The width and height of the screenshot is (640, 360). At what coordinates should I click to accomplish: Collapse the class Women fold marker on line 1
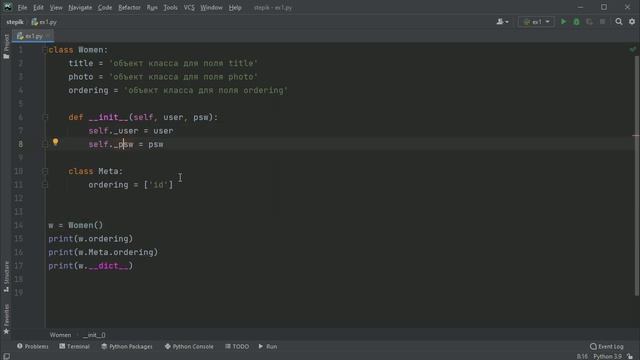click(x=45, y=50)
